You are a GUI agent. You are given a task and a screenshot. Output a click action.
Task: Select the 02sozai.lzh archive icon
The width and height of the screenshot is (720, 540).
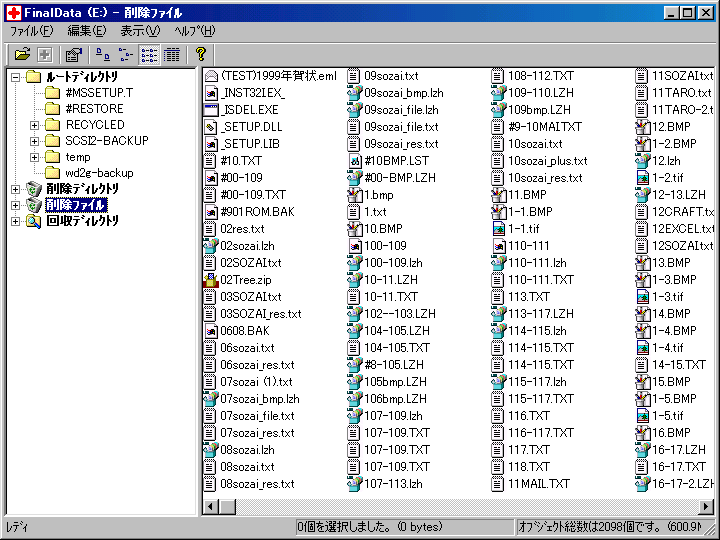pyautogui.click(x=211, y=246)
